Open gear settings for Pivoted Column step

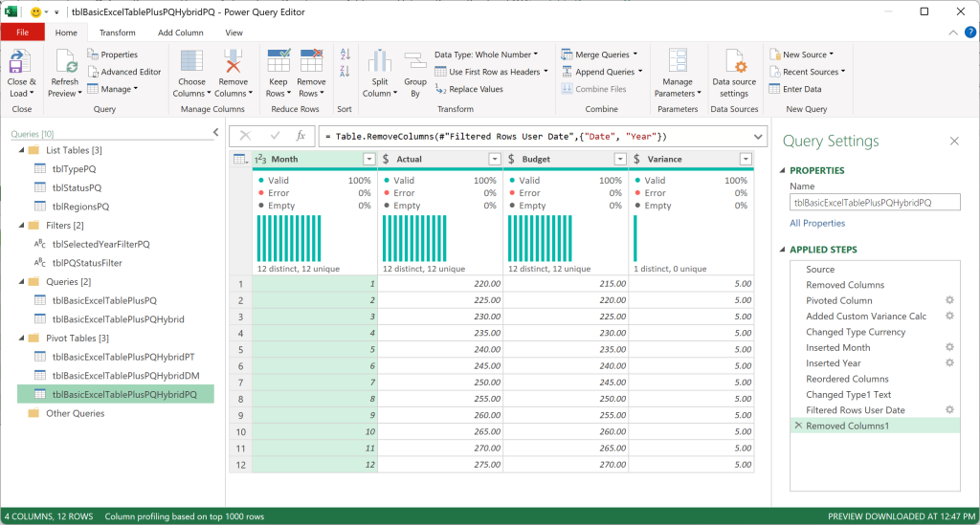point(949,300)
